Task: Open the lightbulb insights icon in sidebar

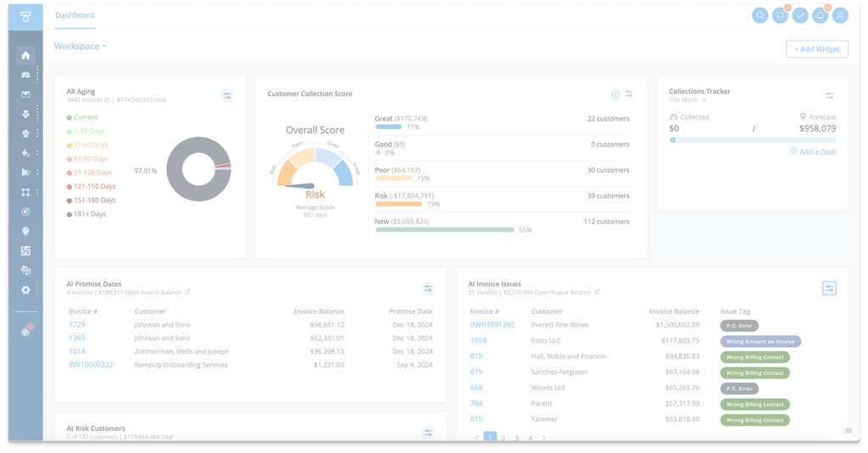Action: coord(25,232)
